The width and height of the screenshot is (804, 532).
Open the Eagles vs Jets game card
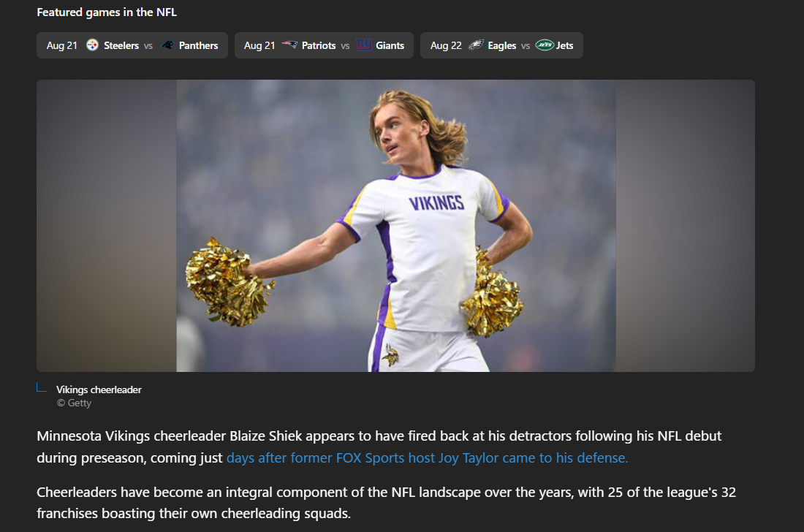[x=501, y=45]
